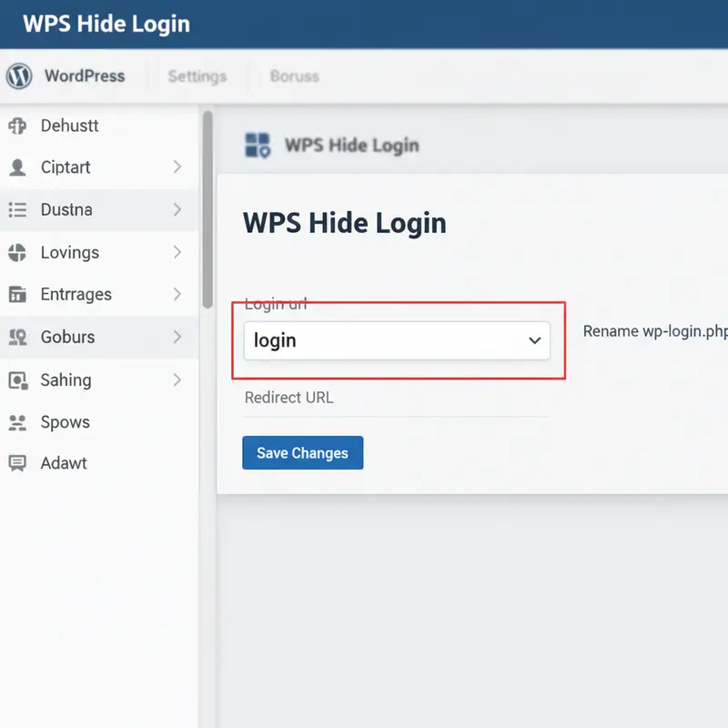
Task: Select the Dehustt plugin icon in sidebar
Action: coord(17,126)
